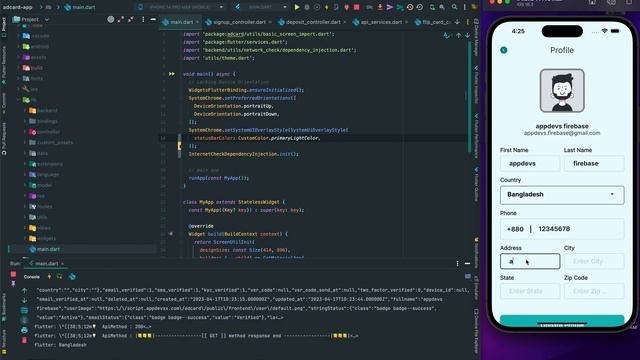The image size is (640, 360).
Task: Run the app with the green play icon
Action: point(297,7)
